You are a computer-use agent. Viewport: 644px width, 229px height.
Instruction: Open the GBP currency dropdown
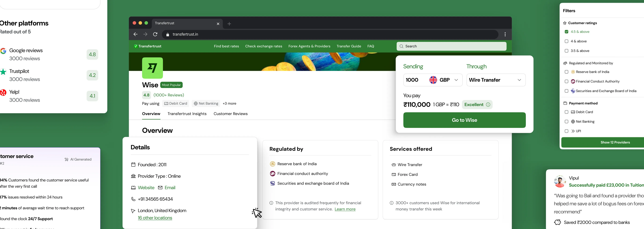[x=444, y=80]
